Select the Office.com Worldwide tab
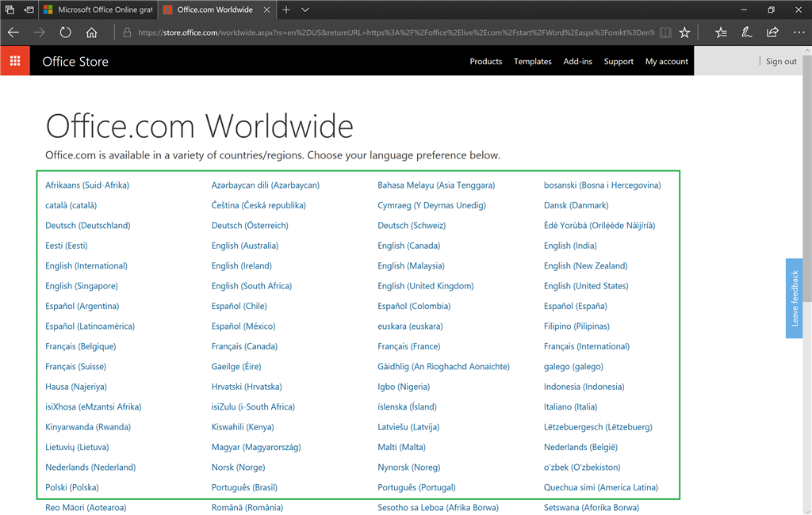This screenshot has width=812, height=515. click(x=216, y=10)
